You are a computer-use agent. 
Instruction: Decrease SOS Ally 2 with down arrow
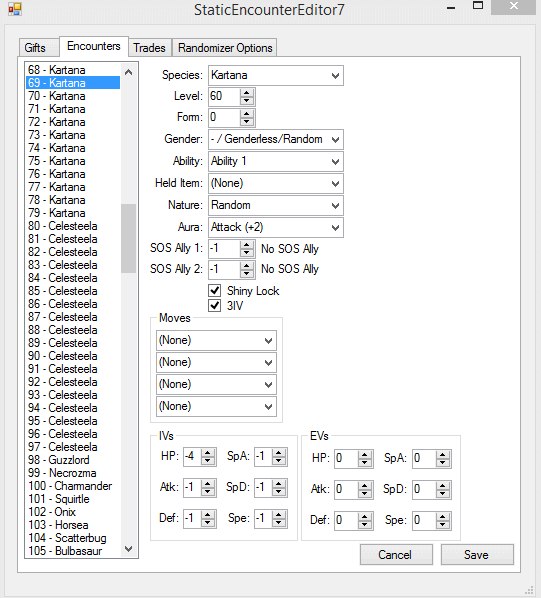(247, 274)
